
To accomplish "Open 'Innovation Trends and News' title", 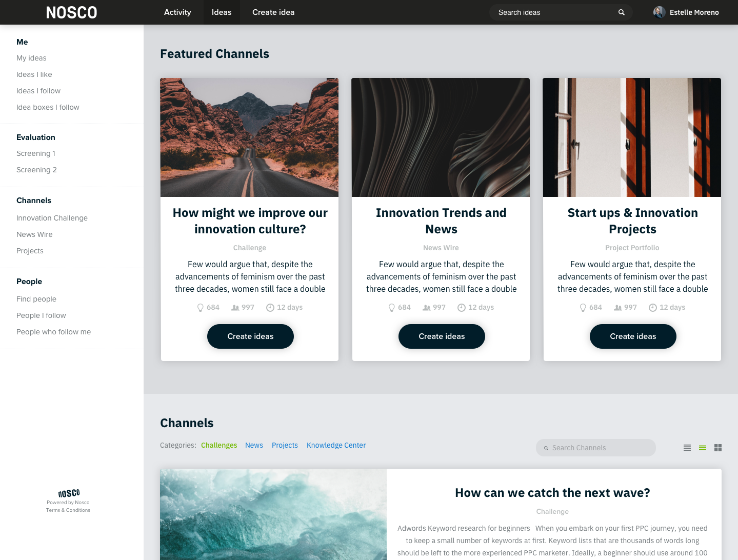I will pyautogui.click(x=441, y=221).
